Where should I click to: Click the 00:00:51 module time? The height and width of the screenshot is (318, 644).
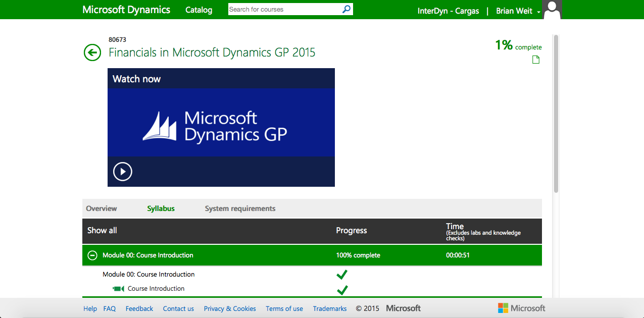tap(458, 255)
